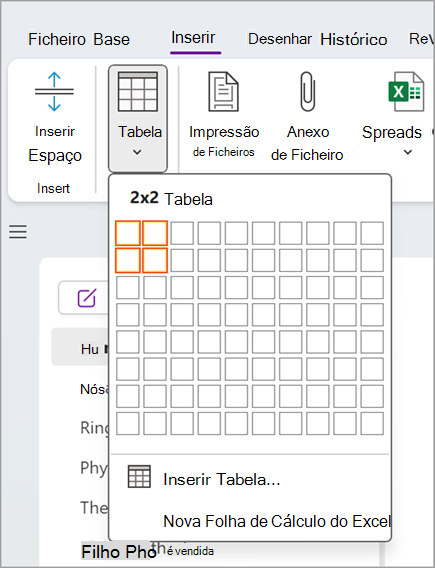Expand the Spreadsheet dropdown chevron
The height and width of the screenshot is (568, 435).
point(408,153)
